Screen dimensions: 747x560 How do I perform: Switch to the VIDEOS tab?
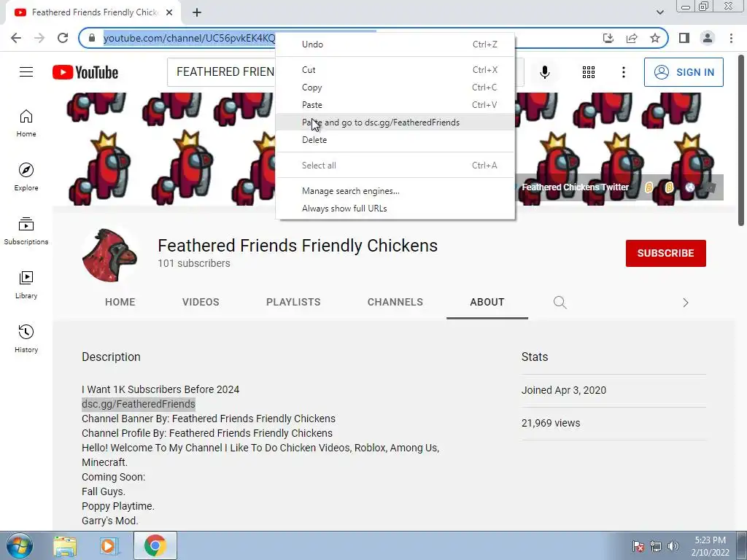[201, 303]
